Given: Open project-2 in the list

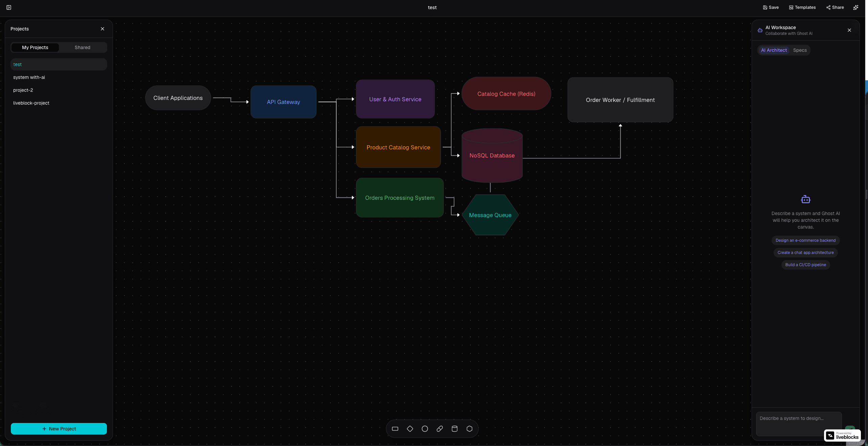Looking at the screenshot, I should pos(59,90).
